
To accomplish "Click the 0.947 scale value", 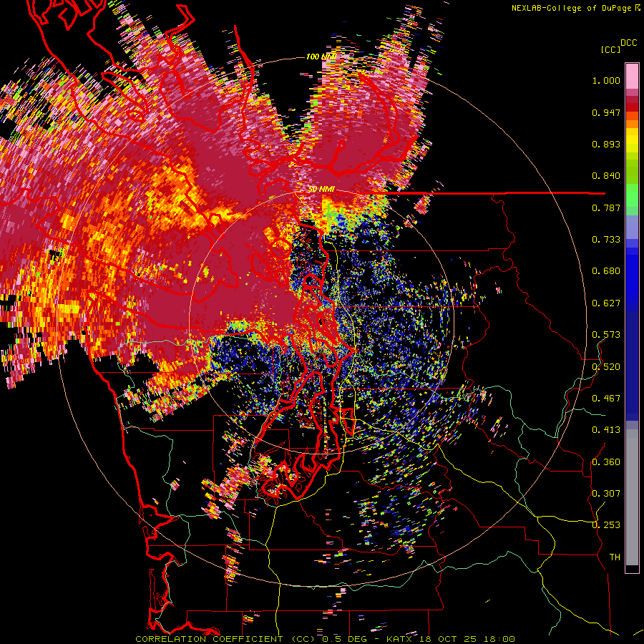I will click(606, 112).
